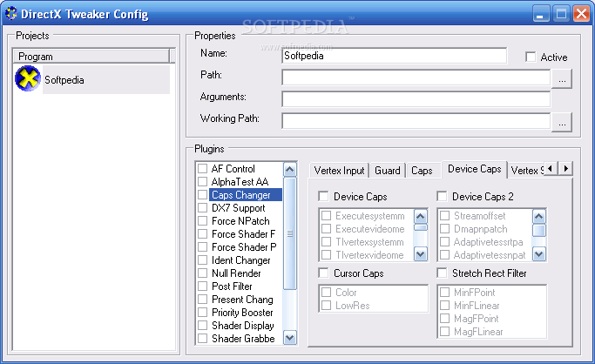Screen dimensions: 595x364
Task: Check the Priority Booster plugin
Action: tap(203, 312)
